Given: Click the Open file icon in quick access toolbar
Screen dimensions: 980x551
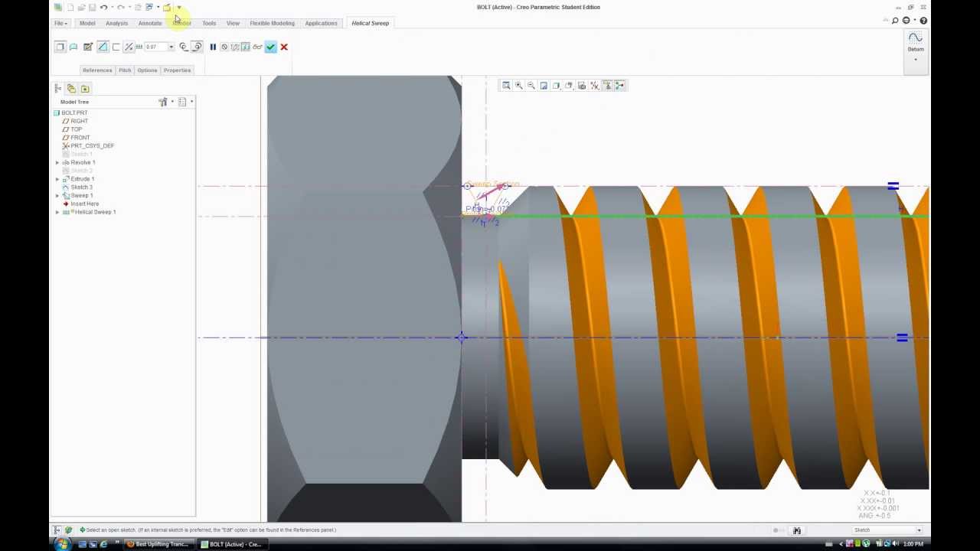Looking at the screenshot, I should pos(82,8).
